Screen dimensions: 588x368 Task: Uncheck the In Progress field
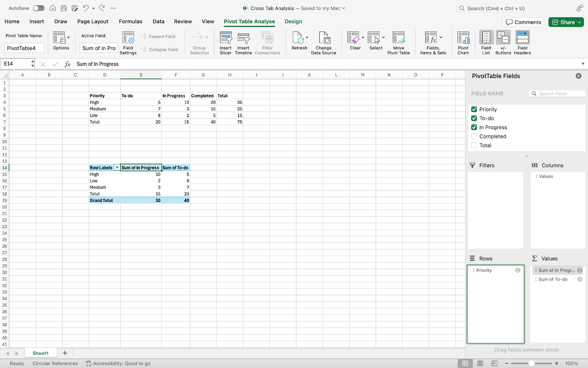(474, 127)
